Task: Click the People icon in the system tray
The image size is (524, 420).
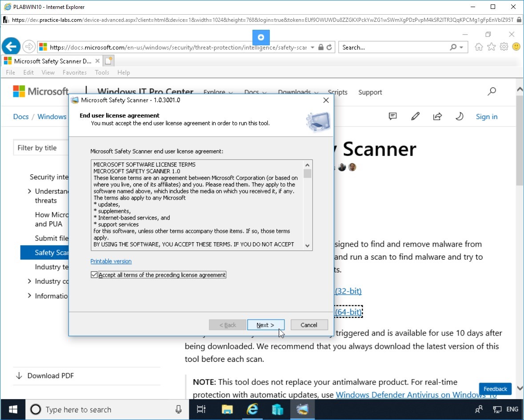Action: coord(479,409)
